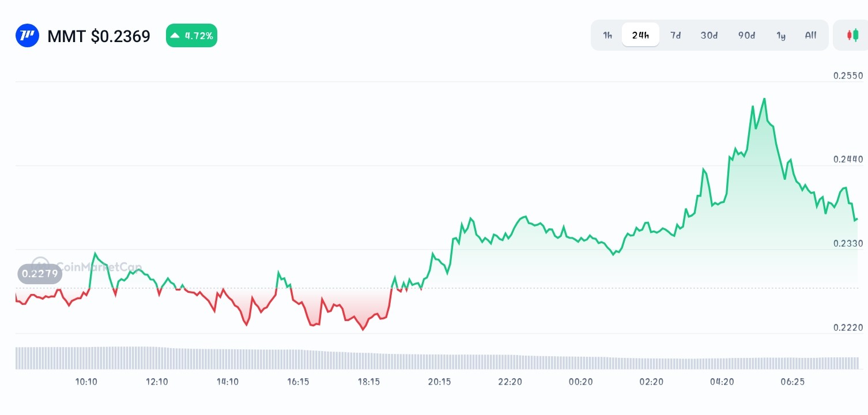Switch to the 7d timeframe
The image size is (868, 415).
coord(675,35)
